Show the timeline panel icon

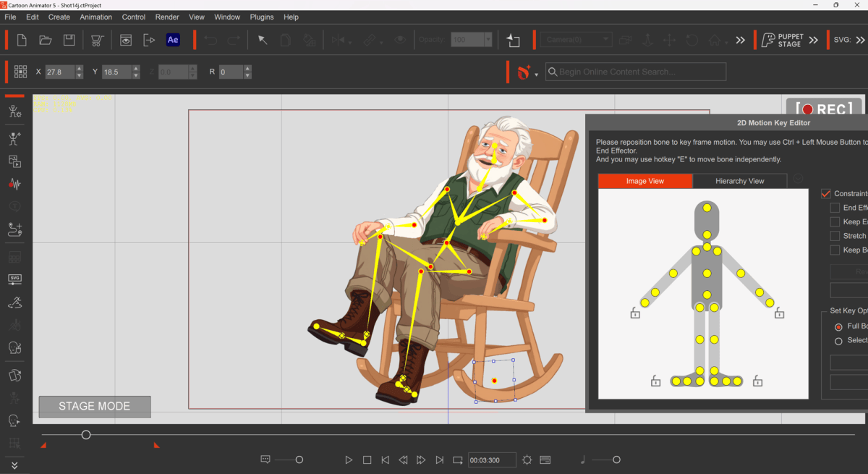point(545,460)
